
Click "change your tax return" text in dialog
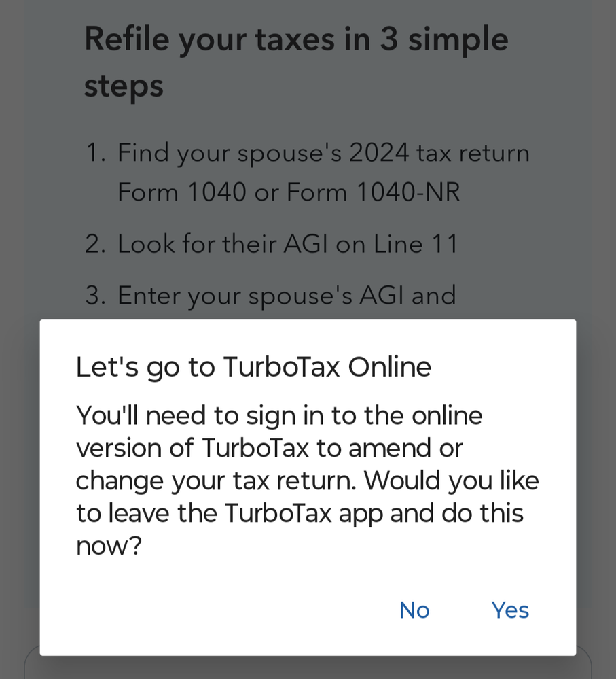click(216, 481)
